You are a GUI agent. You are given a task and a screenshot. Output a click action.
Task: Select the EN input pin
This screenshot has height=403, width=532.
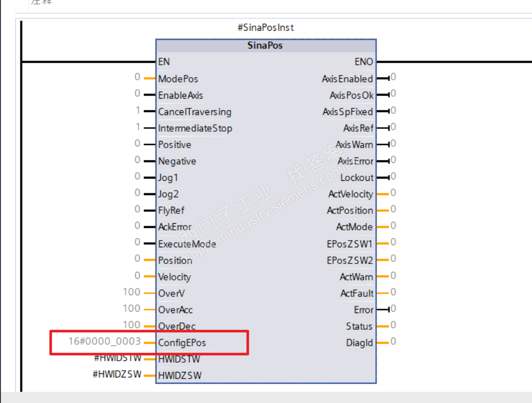164,62
